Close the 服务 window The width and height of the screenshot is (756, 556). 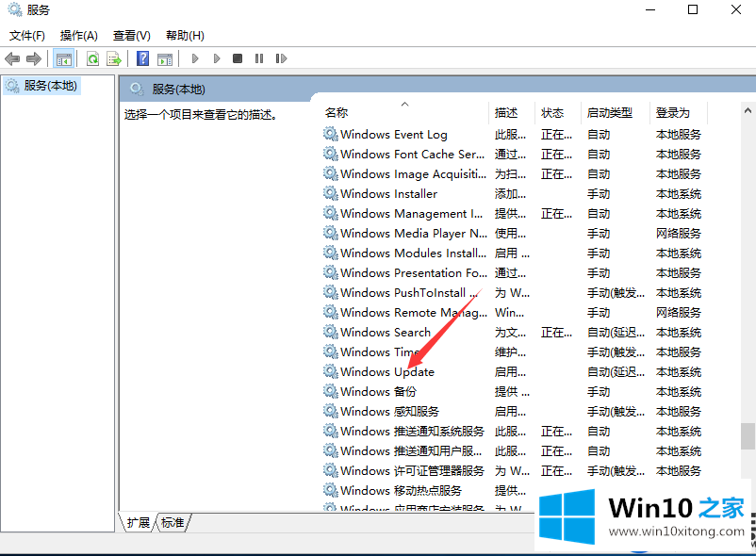736,9
